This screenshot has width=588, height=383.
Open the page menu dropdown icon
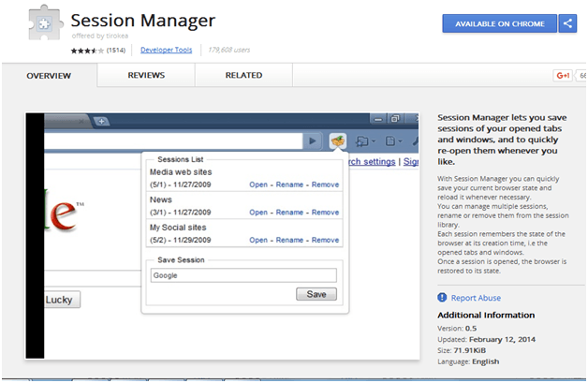[x=393, y=141]
